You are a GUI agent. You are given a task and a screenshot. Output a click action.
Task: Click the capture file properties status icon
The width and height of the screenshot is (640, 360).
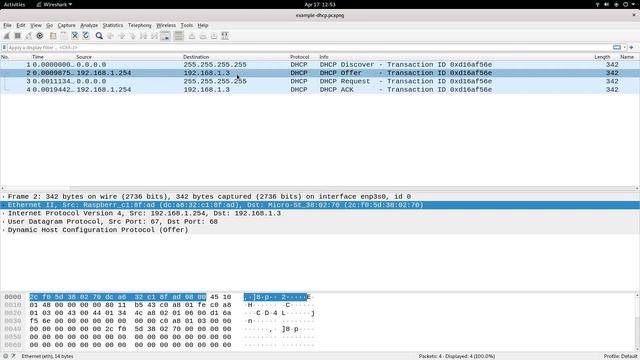[13, 356]
